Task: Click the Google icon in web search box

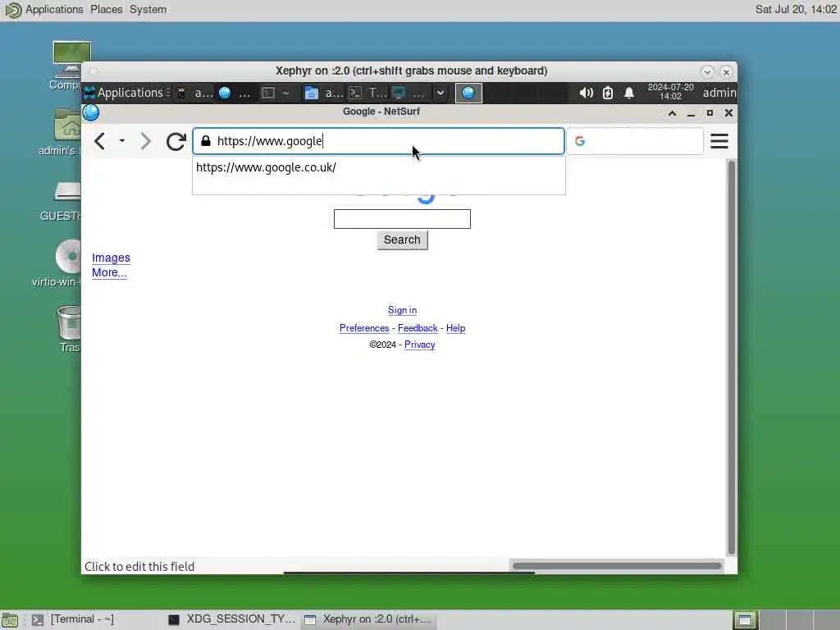Action: [580, 141]
